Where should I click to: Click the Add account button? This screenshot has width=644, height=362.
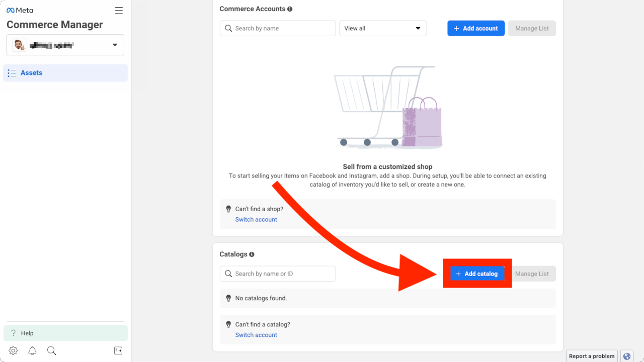(476, 28)
